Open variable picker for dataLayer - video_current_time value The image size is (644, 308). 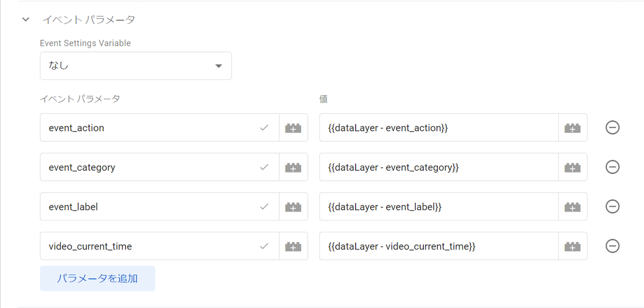click(573, 246)
